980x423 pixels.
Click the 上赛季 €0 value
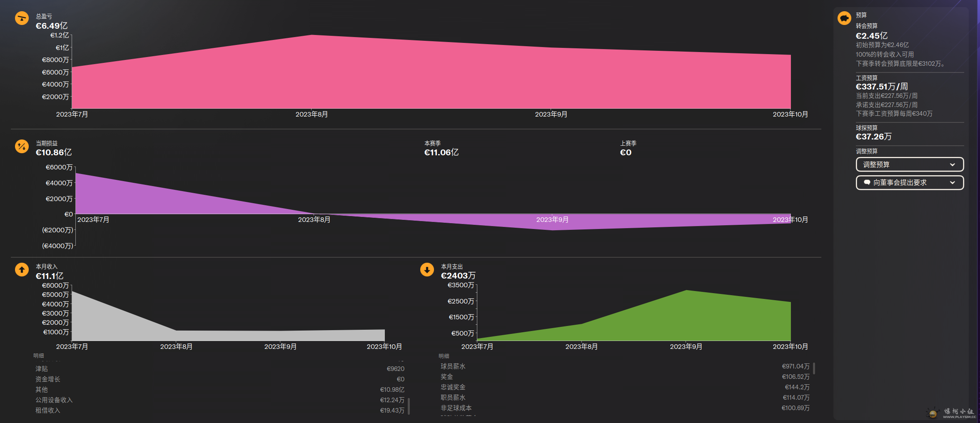click(x=626, y=152)
